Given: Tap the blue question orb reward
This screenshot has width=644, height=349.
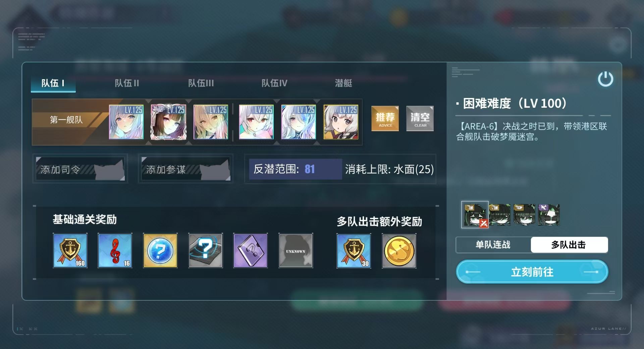Looking at the screenshot, I should pos(160,251).
